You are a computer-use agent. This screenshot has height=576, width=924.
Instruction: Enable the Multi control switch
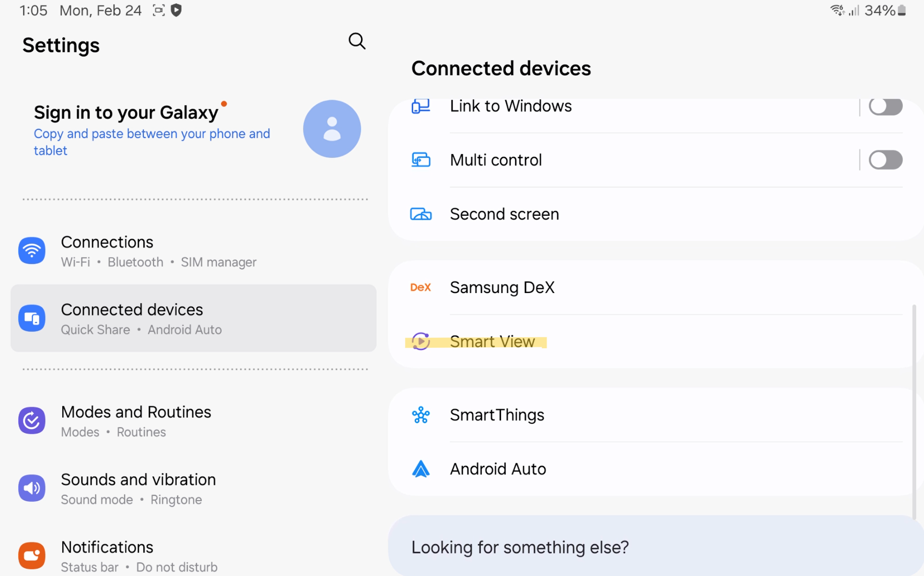pos(885,160)
